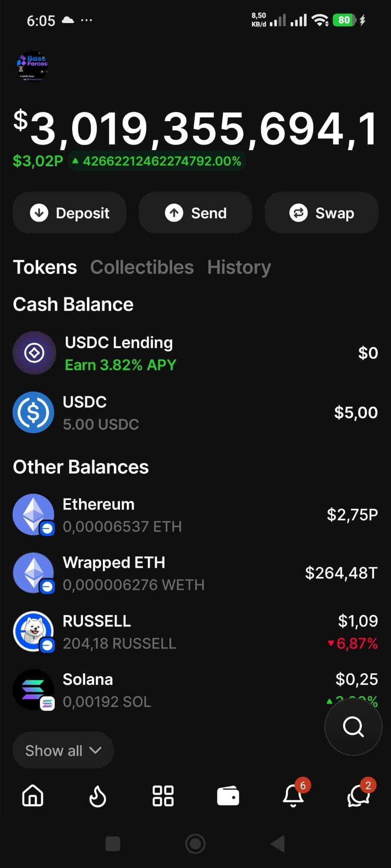Tap the trending flame icon
391x868 pixels.
pyautogui.click(x=98, y=796)
